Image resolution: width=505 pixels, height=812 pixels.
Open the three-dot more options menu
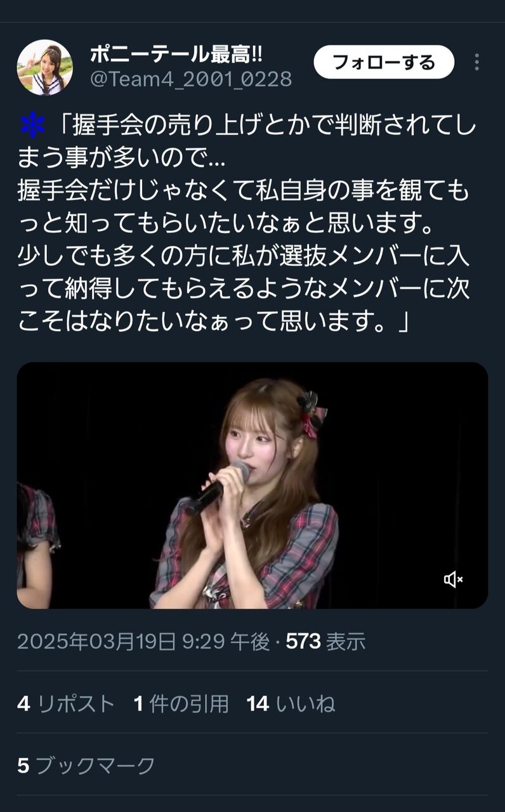(476, 62)
